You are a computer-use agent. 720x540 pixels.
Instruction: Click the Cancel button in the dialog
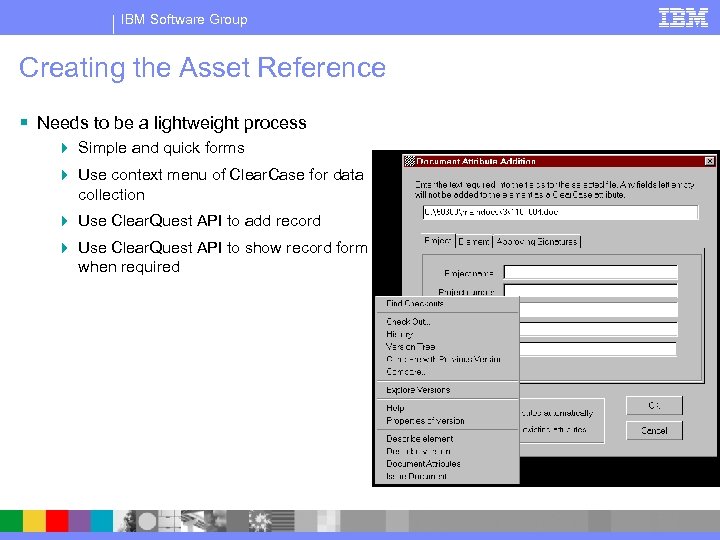tap(654, 431)
